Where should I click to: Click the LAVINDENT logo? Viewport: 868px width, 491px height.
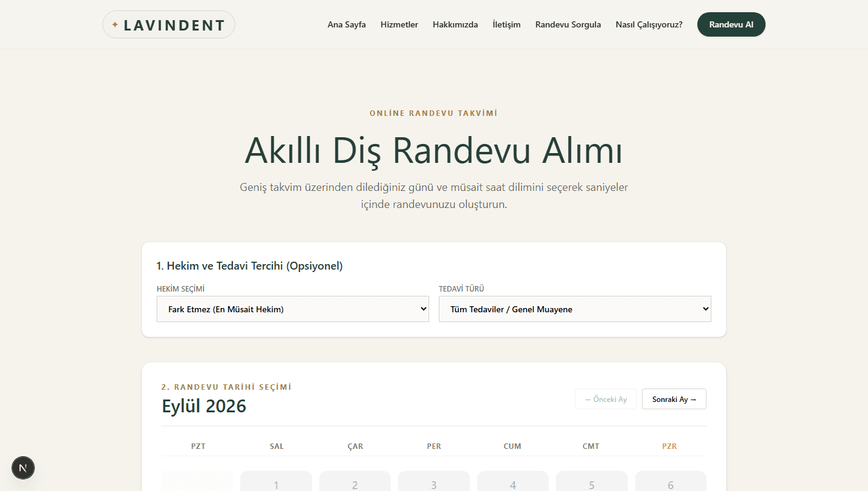[169, 25]
